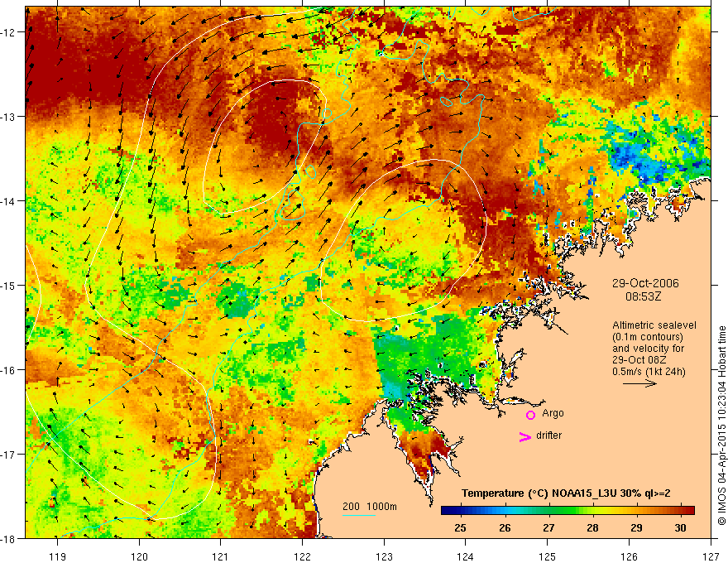The width and height of the screenshot is (728, 563).
Task: Click the "Altimetric sealevel" caption line
Action: [x=654, y=325]
